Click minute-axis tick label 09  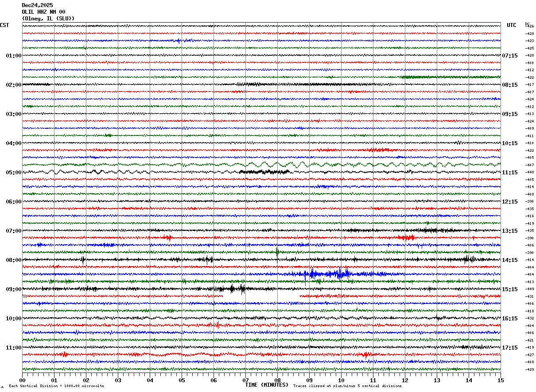point(309,380)
